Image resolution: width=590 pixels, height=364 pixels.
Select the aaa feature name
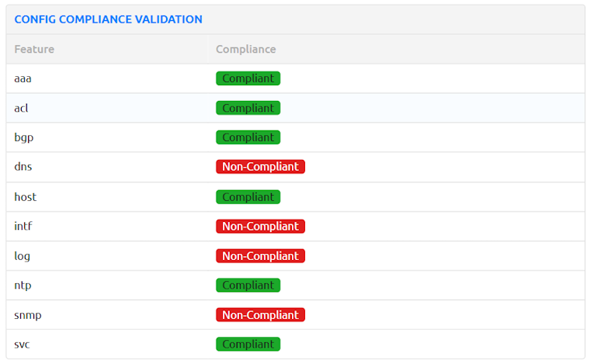[x=23, y=78]
